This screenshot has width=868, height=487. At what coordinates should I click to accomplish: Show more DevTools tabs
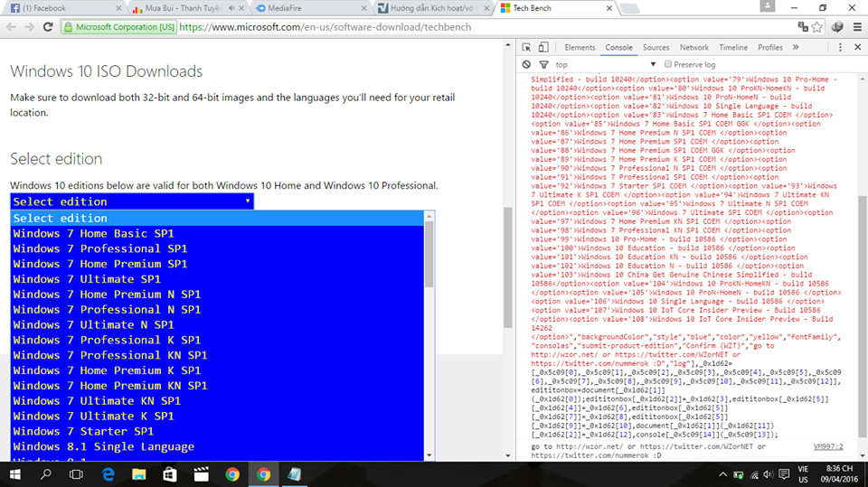[796, 48]
